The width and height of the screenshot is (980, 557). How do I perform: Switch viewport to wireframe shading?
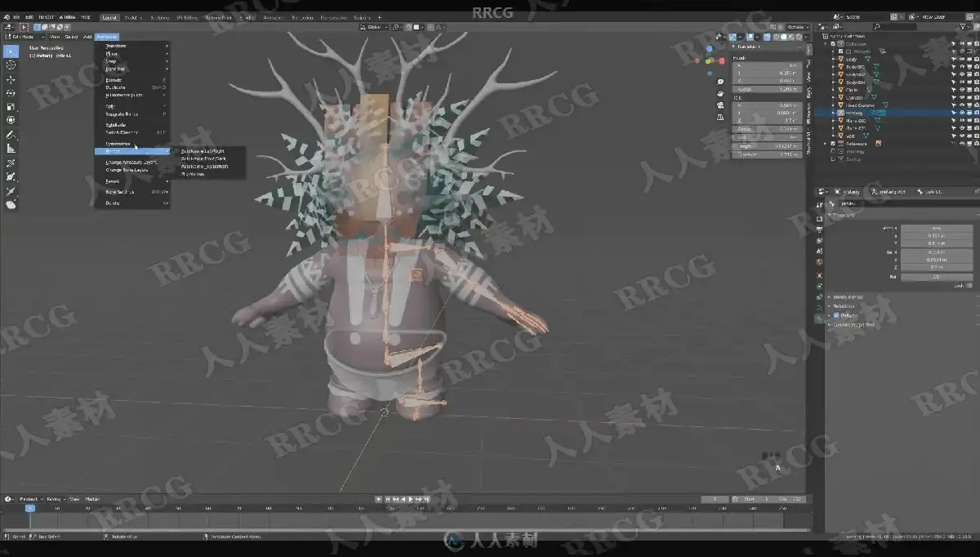tap(776, 37)
